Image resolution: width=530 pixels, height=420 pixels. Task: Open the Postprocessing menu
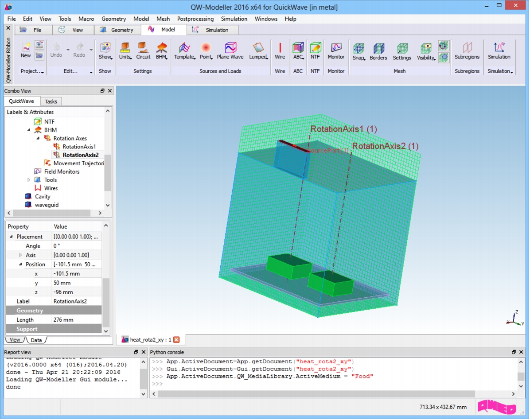click(195, 19)
